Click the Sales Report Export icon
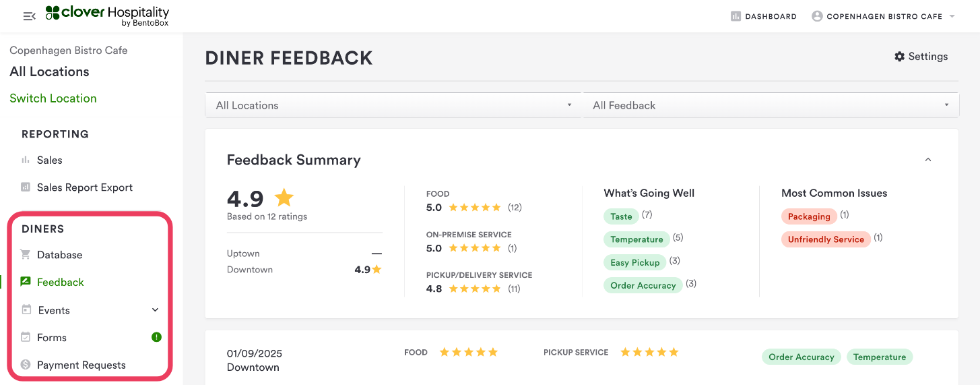Viewport: 980px width, 385px height. coord(26,187)
